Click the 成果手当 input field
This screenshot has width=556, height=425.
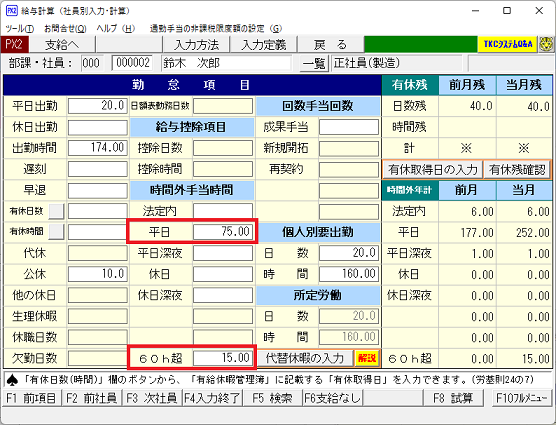[349, 127]
